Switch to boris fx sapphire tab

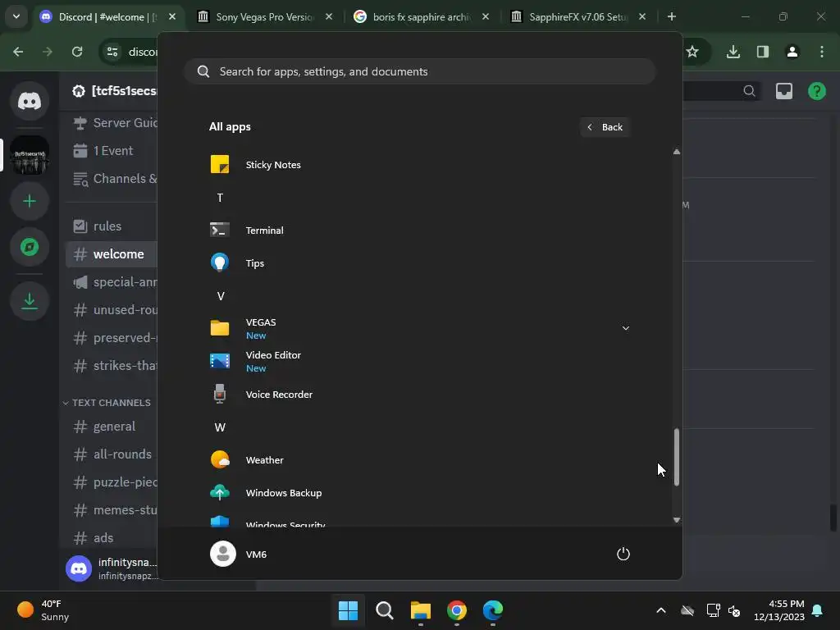coord(421,16)
